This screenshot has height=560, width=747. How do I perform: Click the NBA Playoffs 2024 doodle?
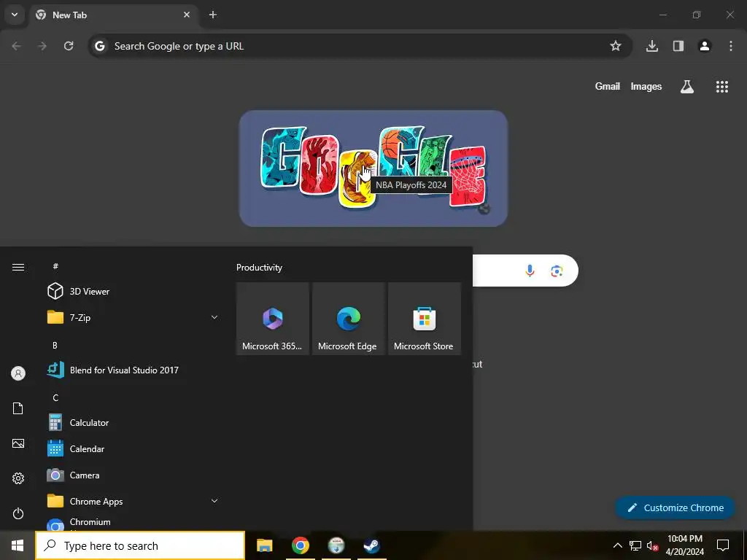373,167
